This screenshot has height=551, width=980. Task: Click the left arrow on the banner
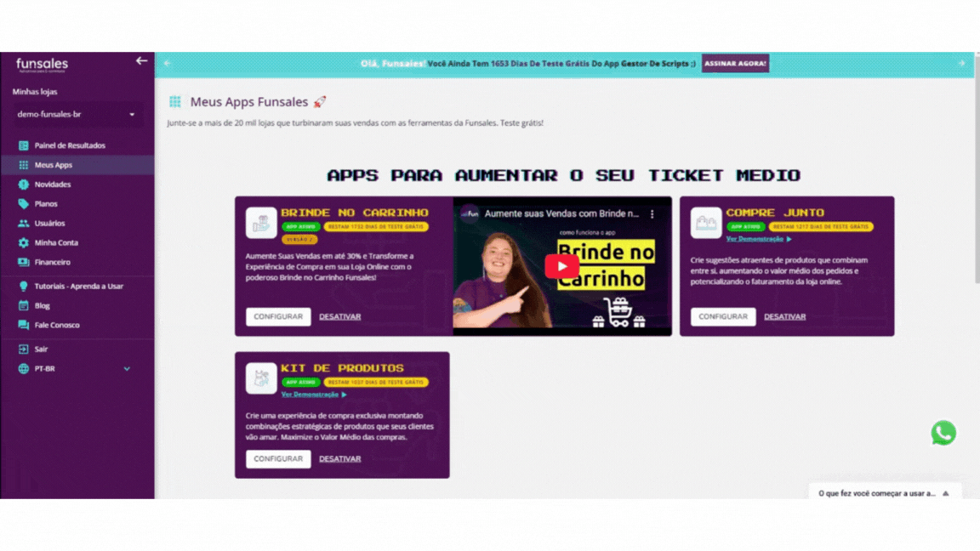[x=167, y=63]
